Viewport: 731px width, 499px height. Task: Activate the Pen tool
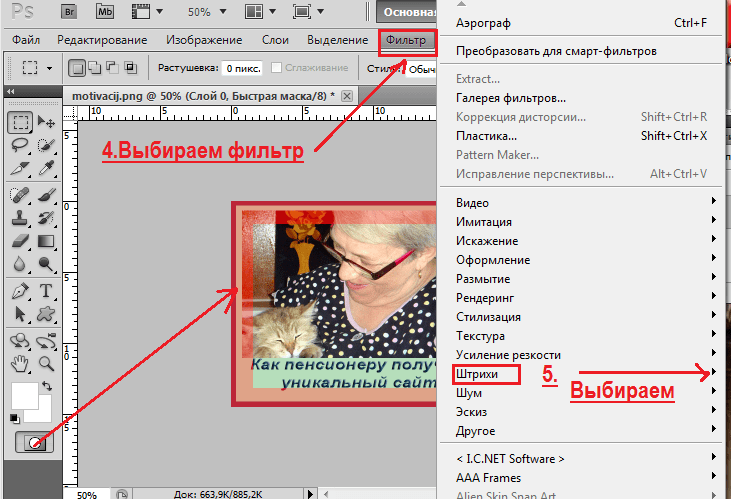19,292
